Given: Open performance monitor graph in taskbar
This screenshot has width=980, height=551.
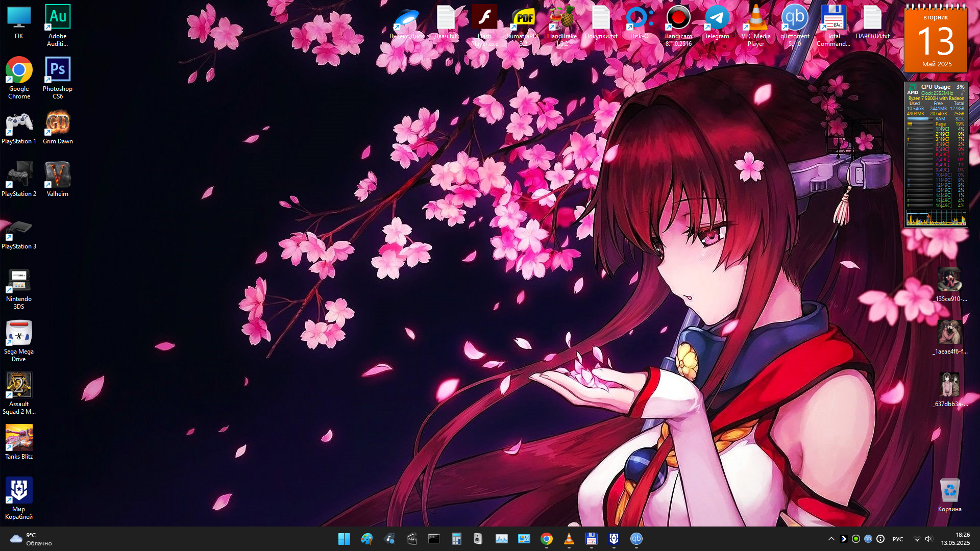Looking at the screenshot, I should pos(501,539).
